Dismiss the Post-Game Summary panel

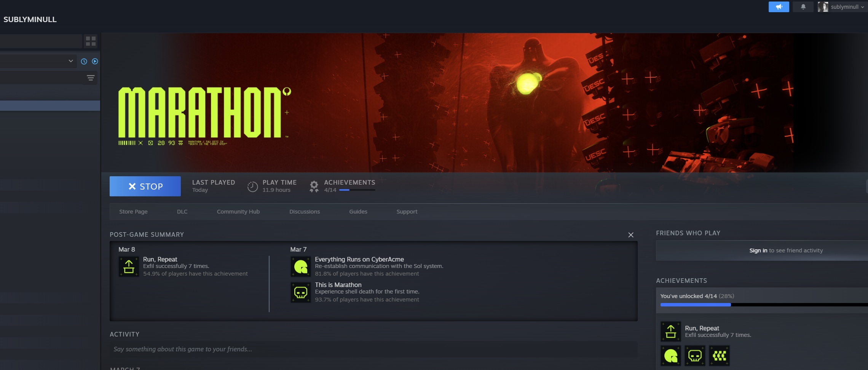pos(630,235)
